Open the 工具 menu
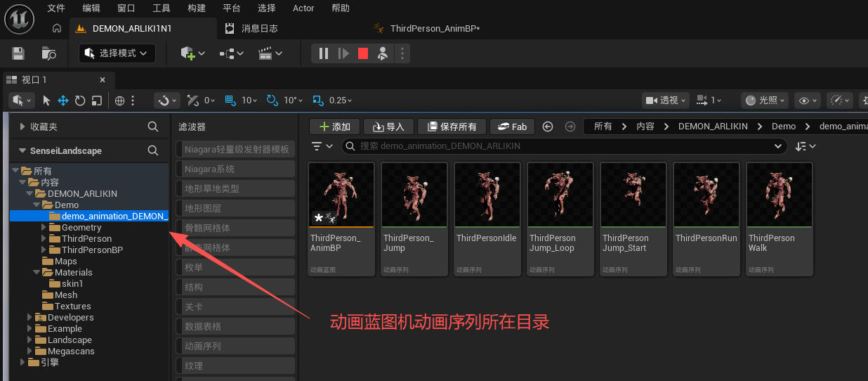 [162, 8]
